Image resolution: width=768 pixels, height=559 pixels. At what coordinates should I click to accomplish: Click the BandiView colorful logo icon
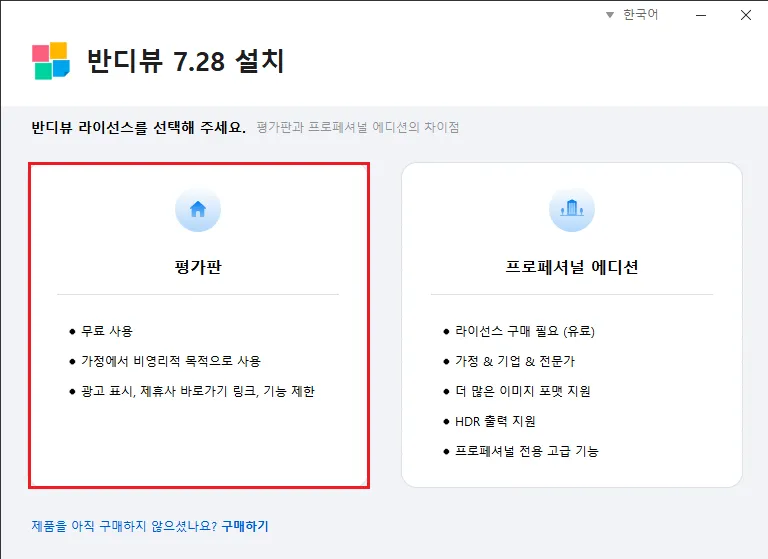point(51,61)
